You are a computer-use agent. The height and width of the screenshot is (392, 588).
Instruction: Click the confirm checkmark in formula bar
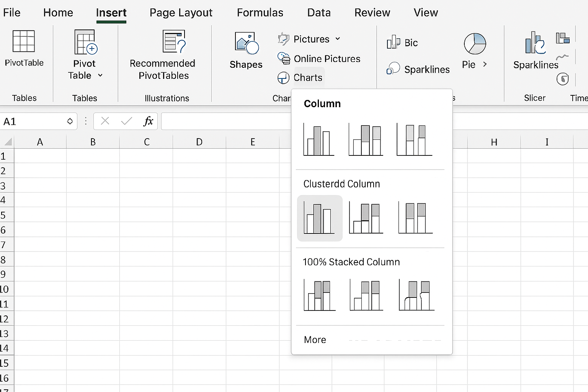click(x=126, y=121)
